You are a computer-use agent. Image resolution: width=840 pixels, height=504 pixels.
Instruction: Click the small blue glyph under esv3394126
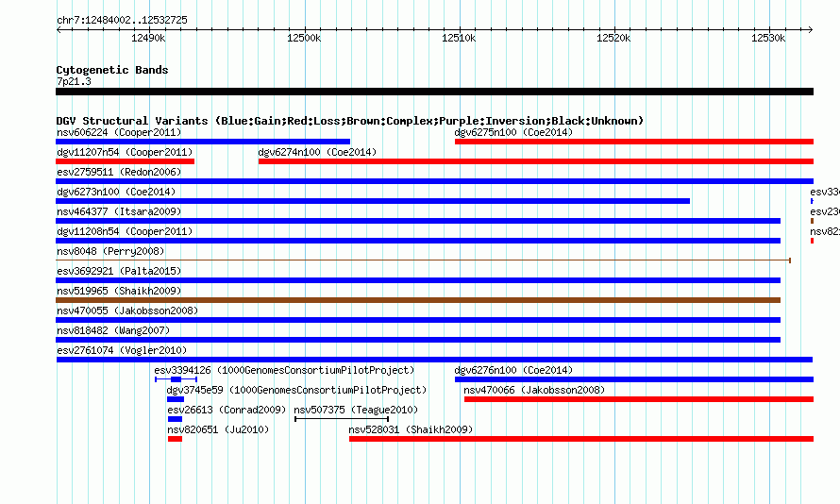[x=176, y=379]
